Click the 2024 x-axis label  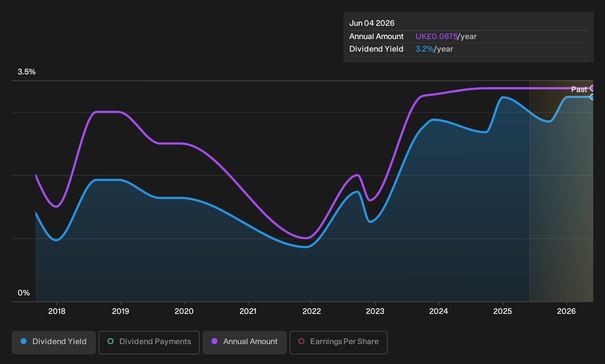pyautogui.click(x=438, y=311)
